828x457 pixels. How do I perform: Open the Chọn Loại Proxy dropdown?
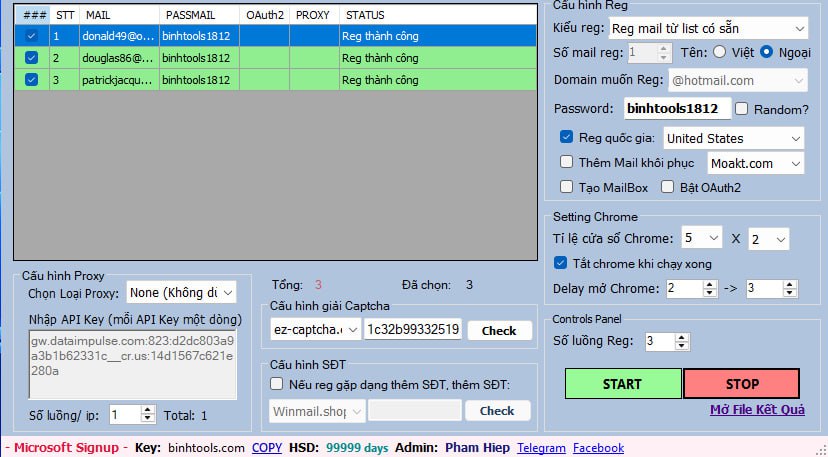point(181,293)
